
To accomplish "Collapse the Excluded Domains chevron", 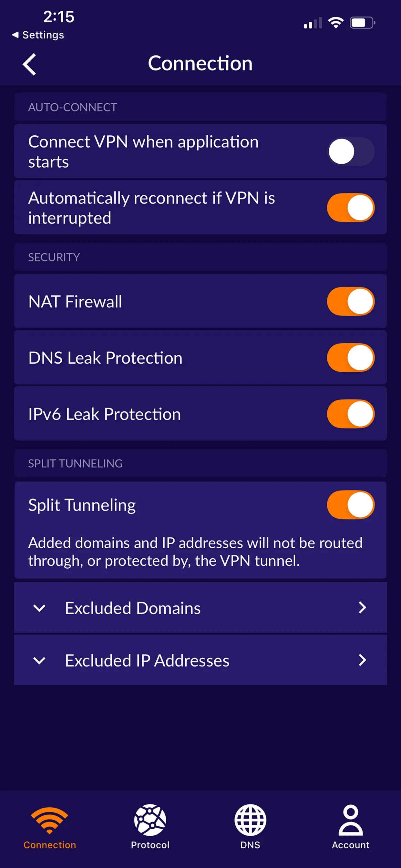I will [39, 608].
